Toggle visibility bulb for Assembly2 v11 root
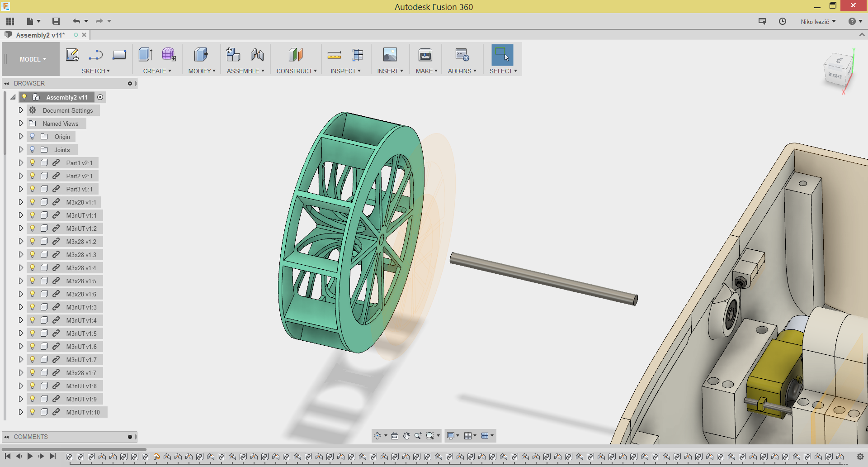This screenshot has height=467, width=868. click(x=24, y=97)
